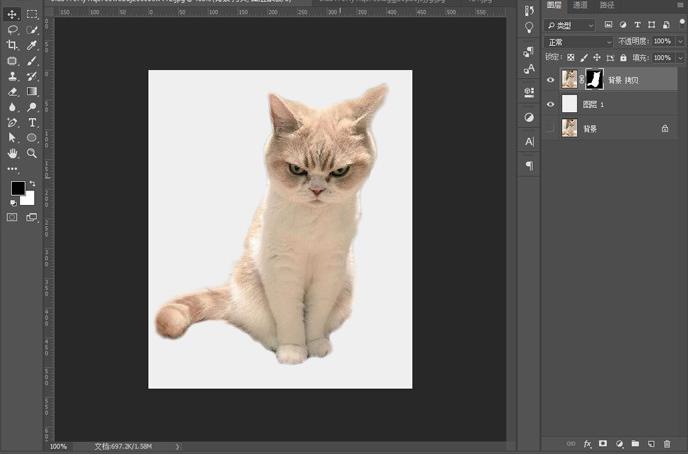Toggle lock transparent pixels

(x=570, y=57)
